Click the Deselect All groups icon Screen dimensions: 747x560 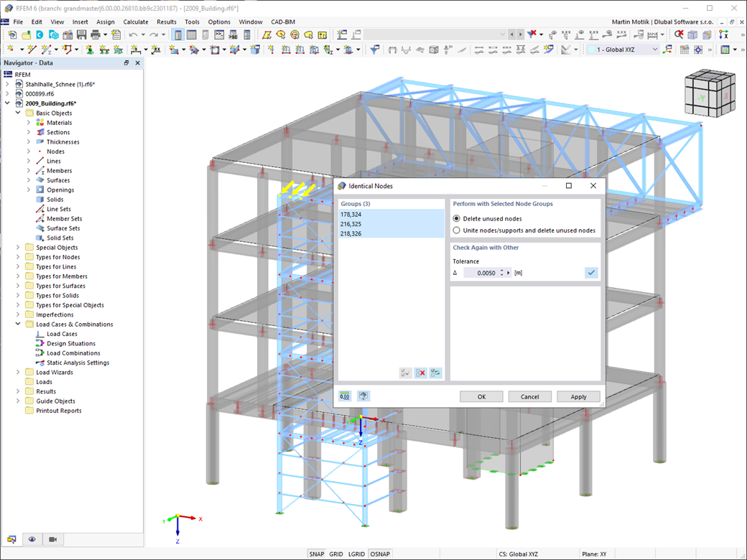(x=420, y=373)
